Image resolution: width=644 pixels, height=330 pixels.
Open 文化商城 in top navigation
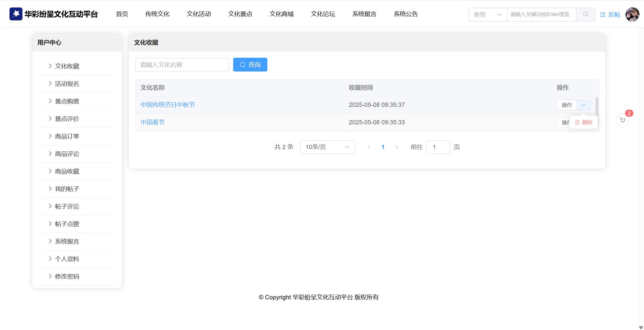point(281,14)
